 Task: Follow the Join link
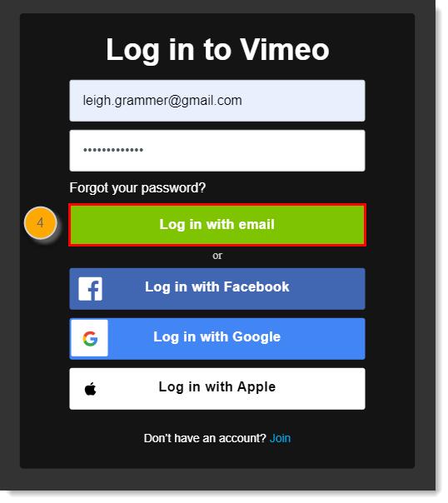click(280, 438)
